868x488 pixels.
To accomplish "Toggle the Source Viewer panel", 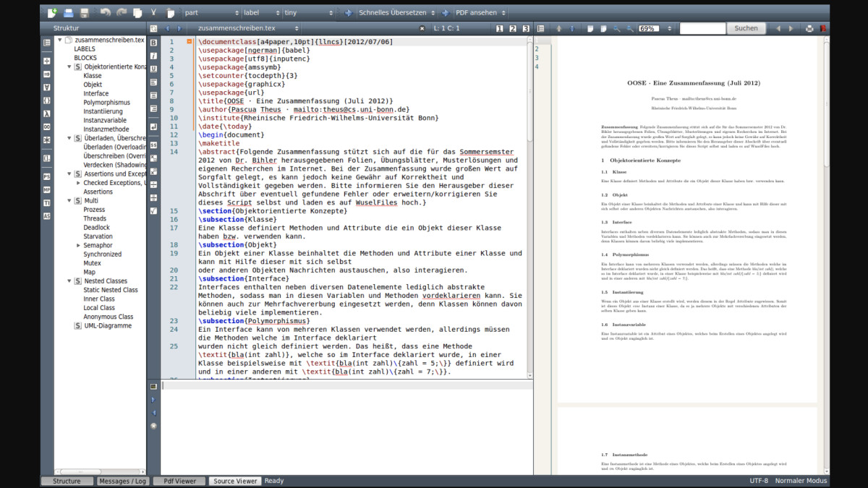I will click(x=235, y=481).
